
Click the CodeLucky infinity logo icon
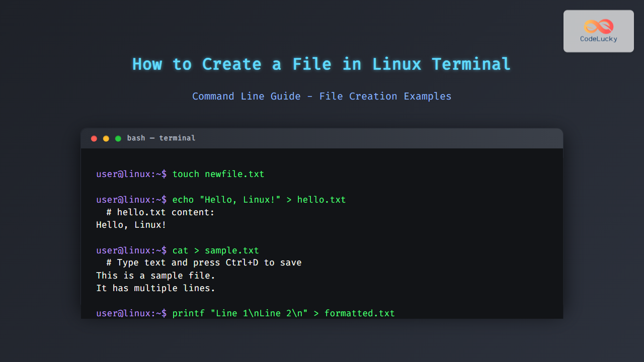click(599, 26)
